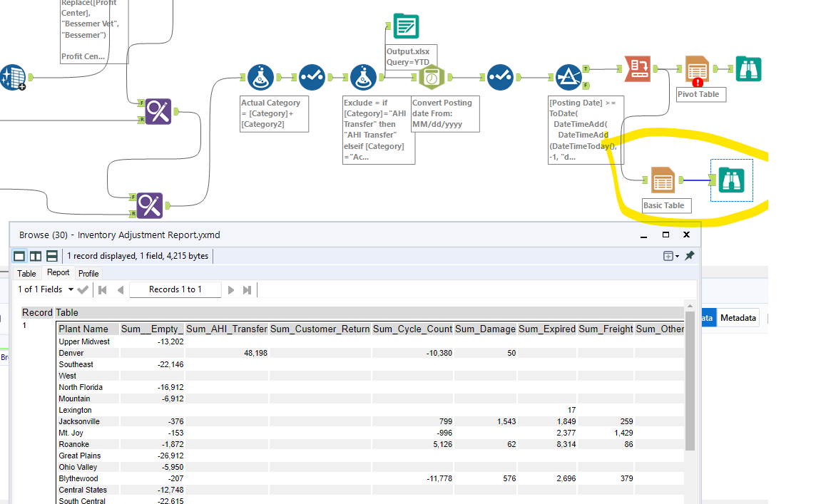Go to next record page
The image size is (816, 504).
230,289
